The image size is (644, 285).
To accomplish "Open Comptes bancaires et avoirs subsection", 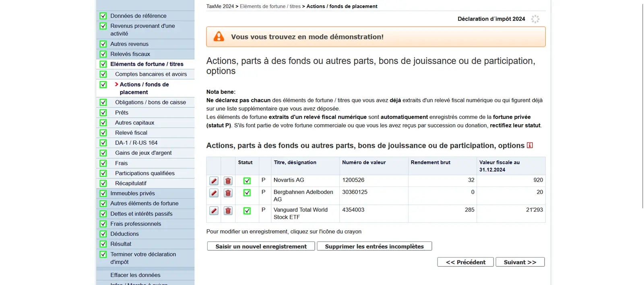I will [x=151, y=74].
